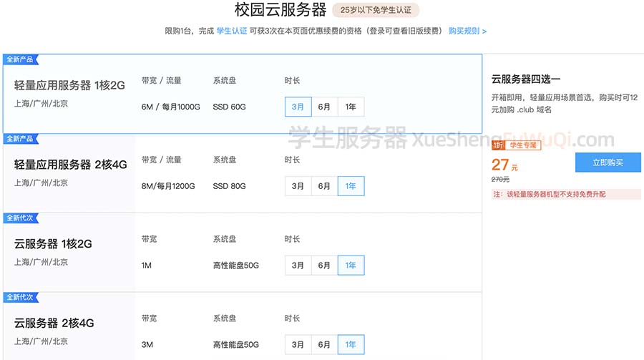
Task: Click the 立即购买 button
Action: pos(608,162)
